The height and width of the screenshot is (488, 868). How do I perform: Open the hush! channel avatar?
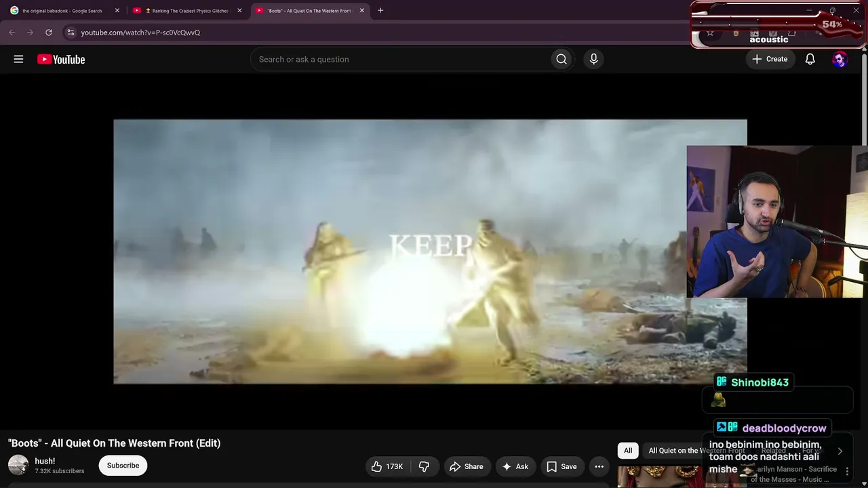(x=18, y=465)
